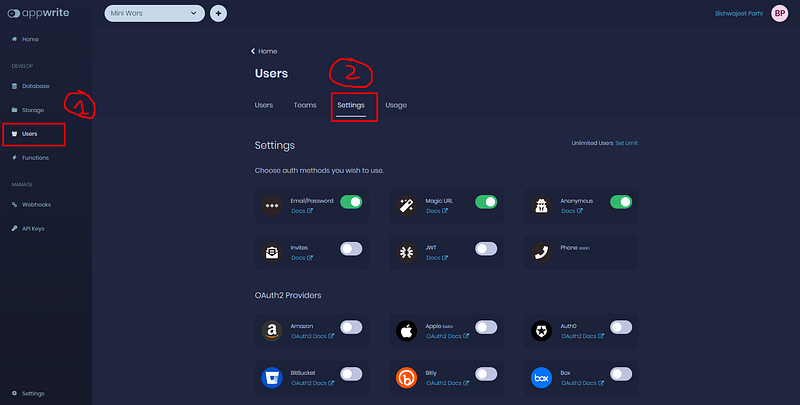Screen dimensions: 800x405
Task: Click the Anonymous method icon
Action: [541, 206]
